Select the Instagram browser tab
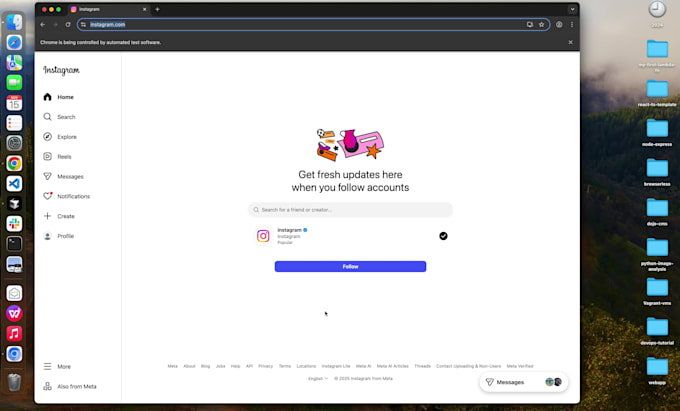Image resolution: width=680 pixels, height=411 pixels. pos(108,10)
